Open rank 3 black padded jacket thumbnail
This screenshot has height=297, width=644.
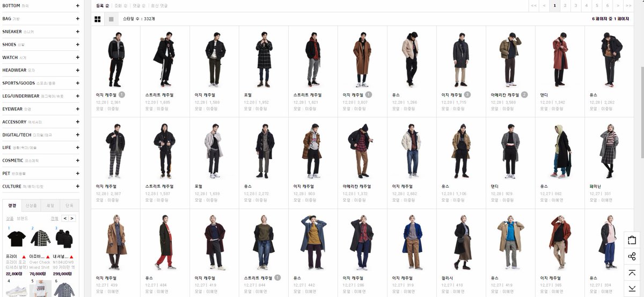point(64,238)
